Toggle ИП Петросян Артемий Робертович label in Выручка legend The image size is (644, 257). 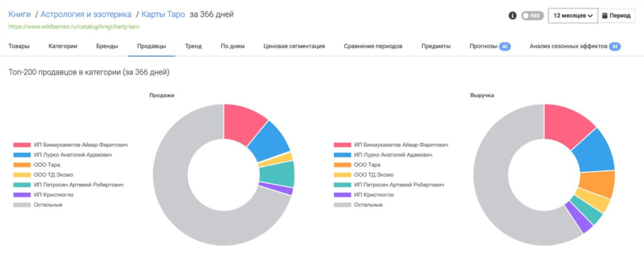[399, 185]
